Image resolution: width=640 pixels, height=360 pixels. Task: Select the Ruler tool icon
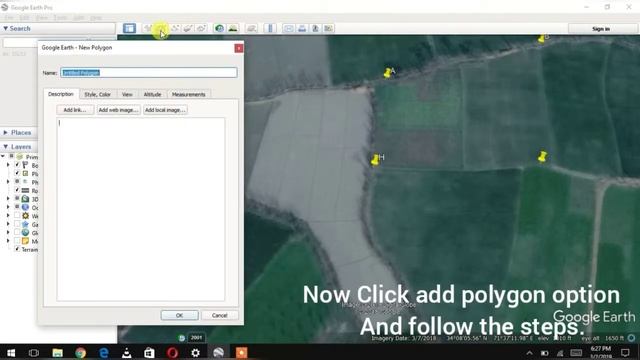click(x=270, y=28)
